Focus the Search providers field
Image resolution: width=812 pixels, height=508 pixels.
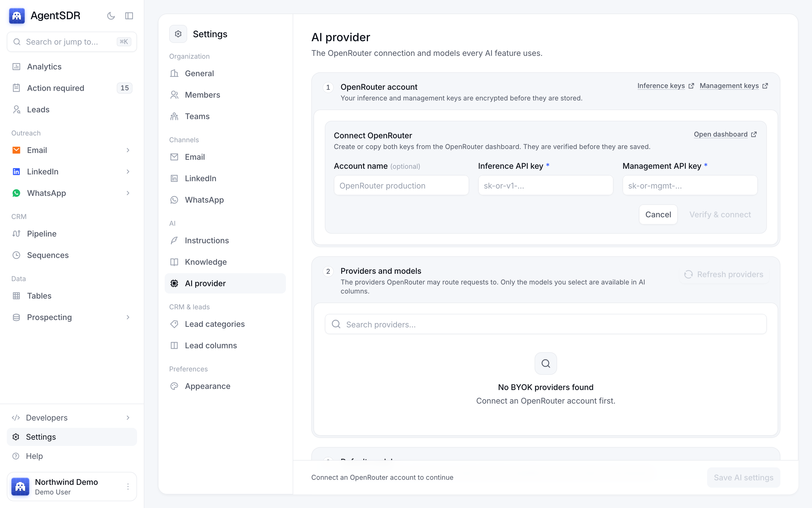546,324
